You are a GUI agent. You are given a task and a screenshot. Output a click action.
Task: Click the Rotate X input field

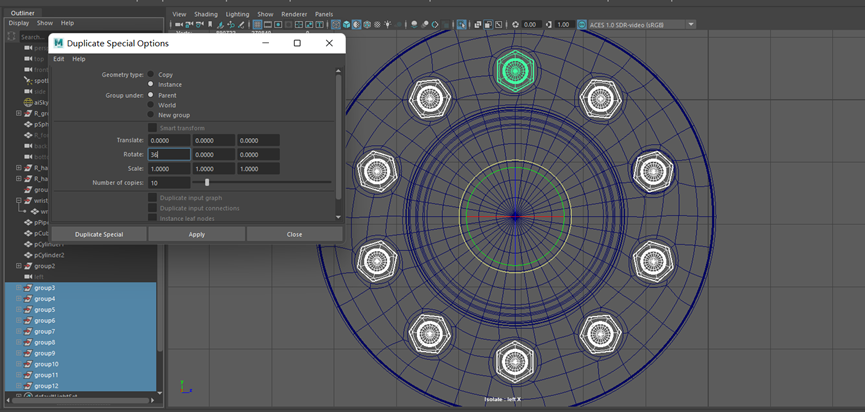(x=169, y=154)
